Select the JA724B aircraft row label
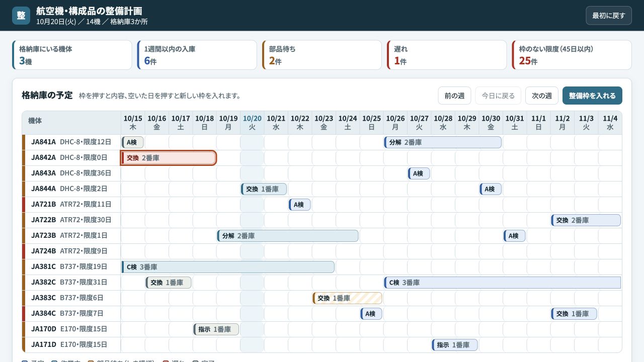The image size is (644, 362). [71, 251]
